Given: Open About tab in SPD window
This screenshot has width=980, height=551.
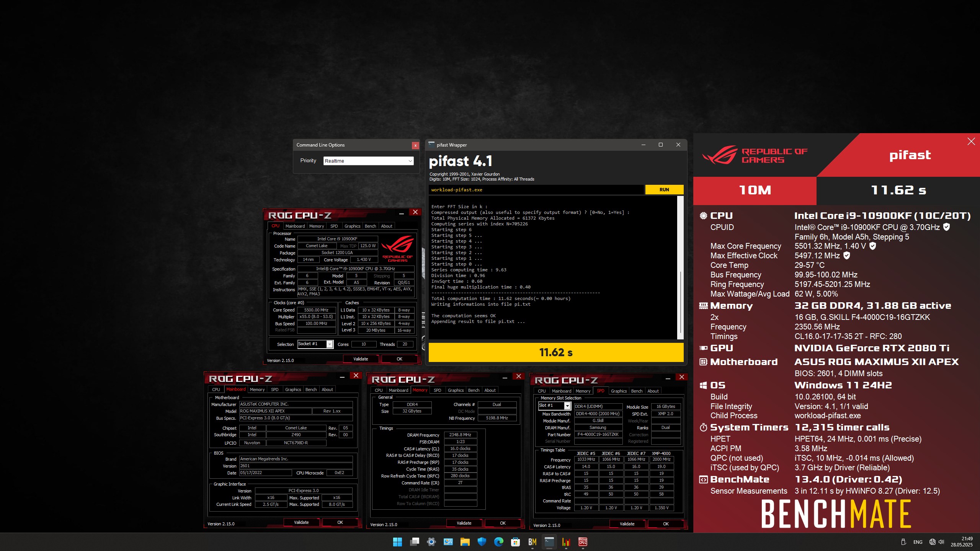Looking at the screenshot, I should 653,391.
